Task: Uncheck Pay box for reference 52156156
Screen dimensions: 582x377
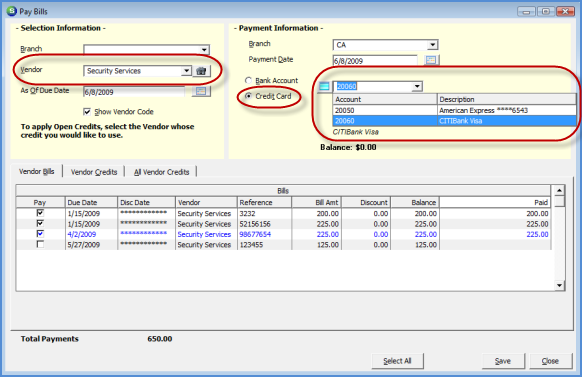Action: click(x=40, y=223)
